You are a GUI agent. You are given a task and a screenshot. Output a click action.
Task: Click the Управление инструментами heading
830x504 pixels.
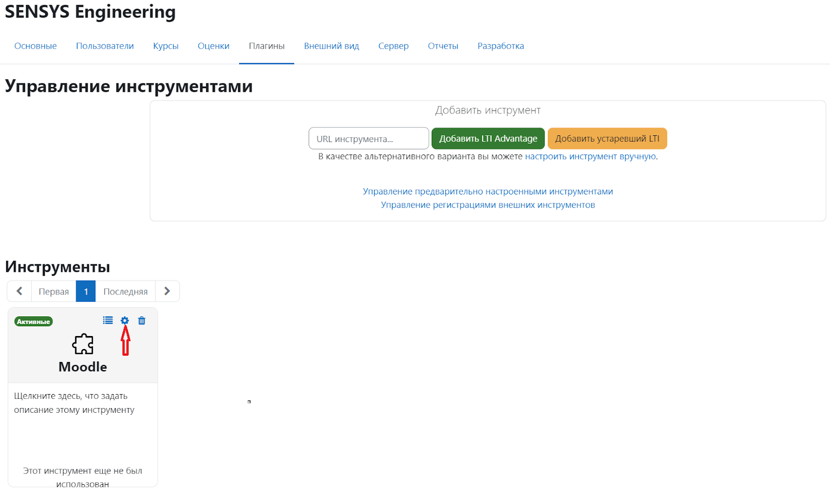[129, 86]
